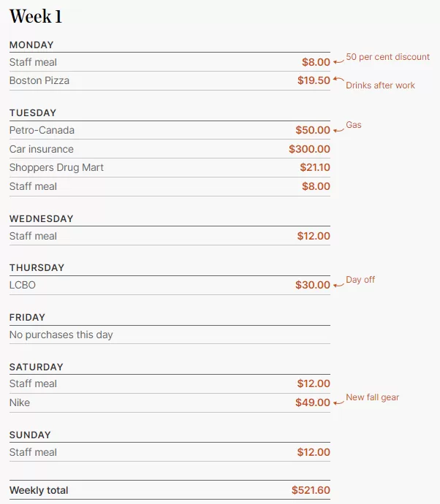Image resolution: width=440 pixels, height=504 pixels.
Task: Select the Petro-Canada entry
Action: tap(42, 130)
